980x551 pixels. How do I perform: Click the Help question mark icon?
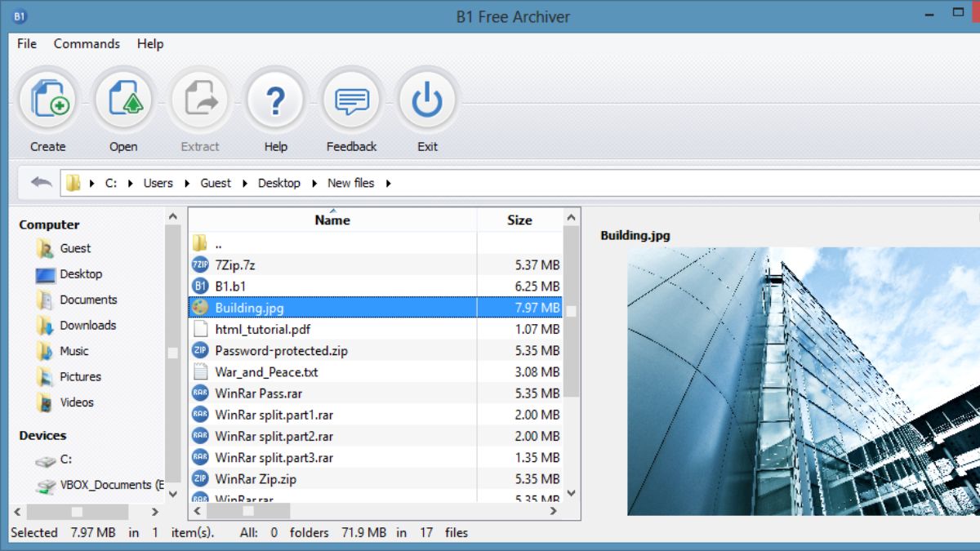[x=276, y=101]
